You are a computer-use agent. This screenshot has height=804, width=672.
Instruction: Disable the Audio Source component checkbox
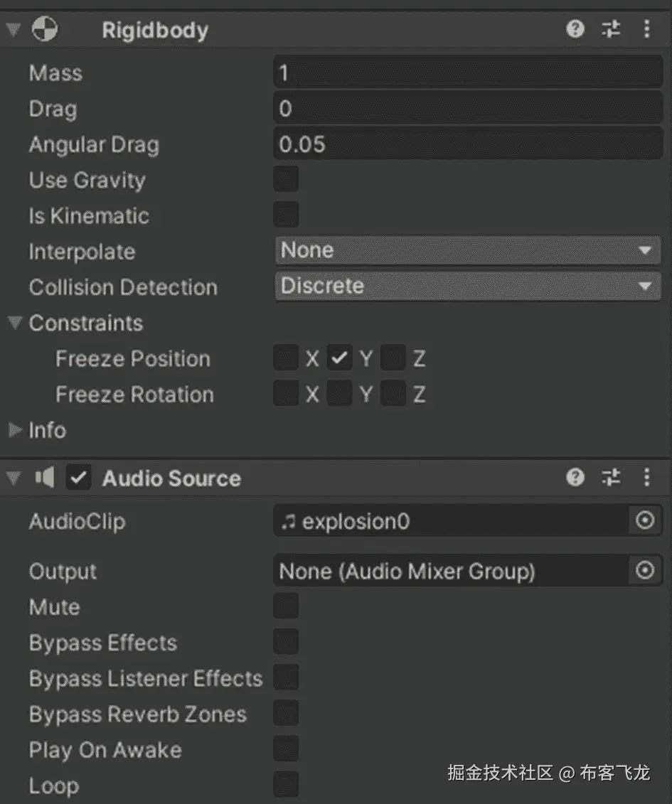click(x=78, y=478)
